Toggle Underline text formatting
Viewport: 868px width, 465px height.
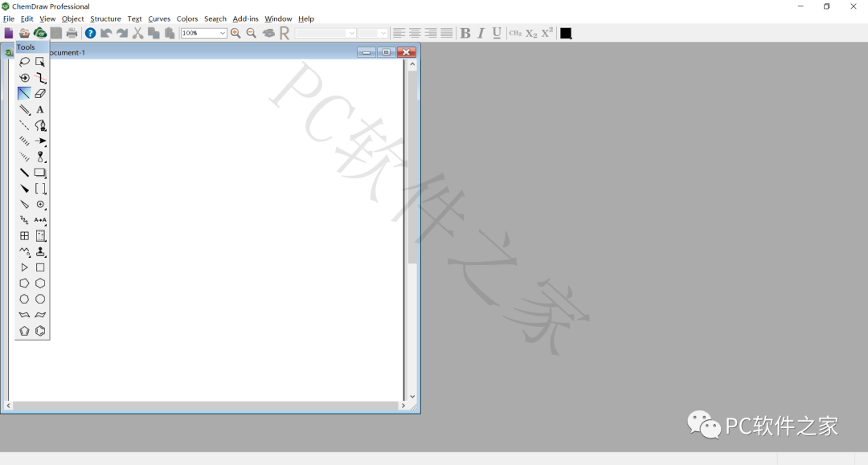pyautogui.click(x=497, y=33)
